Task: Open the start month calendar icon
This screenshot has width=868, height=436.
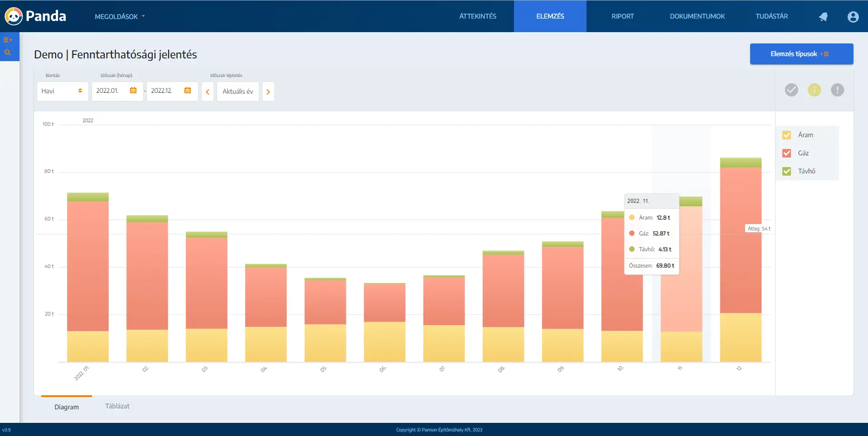Action: point(133,91)
